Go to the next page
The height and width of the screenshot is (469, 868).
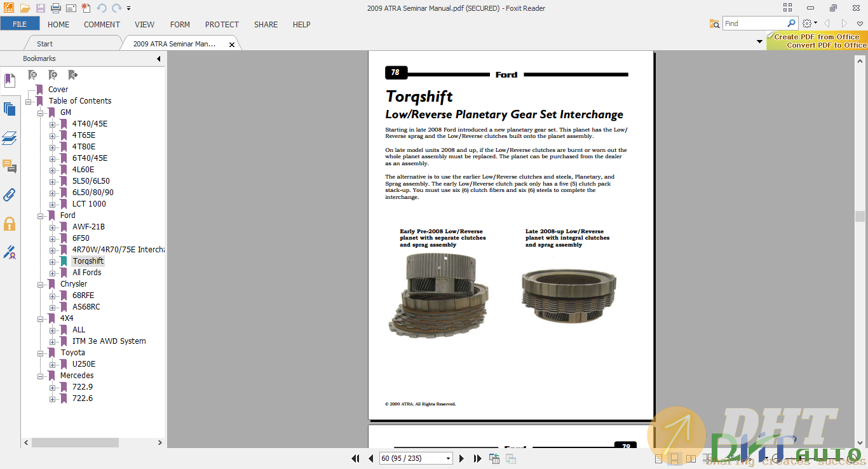click(x=462, y=458)
